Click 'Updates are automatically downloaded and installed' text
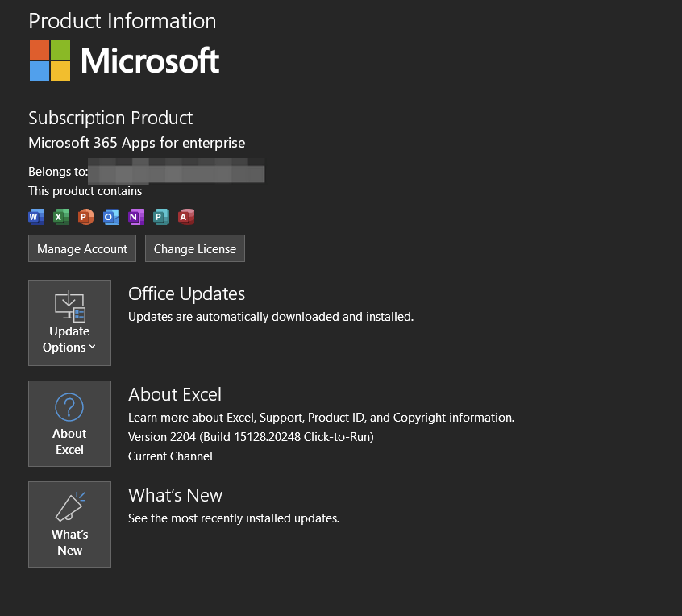 pyautogui.click(x=271, y=317)
